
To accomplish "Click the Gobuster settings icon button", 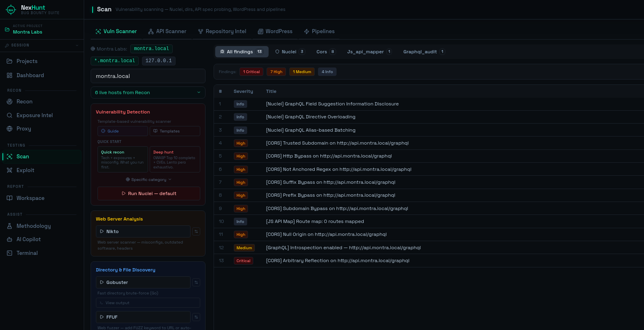I will [x=196, y=282].
